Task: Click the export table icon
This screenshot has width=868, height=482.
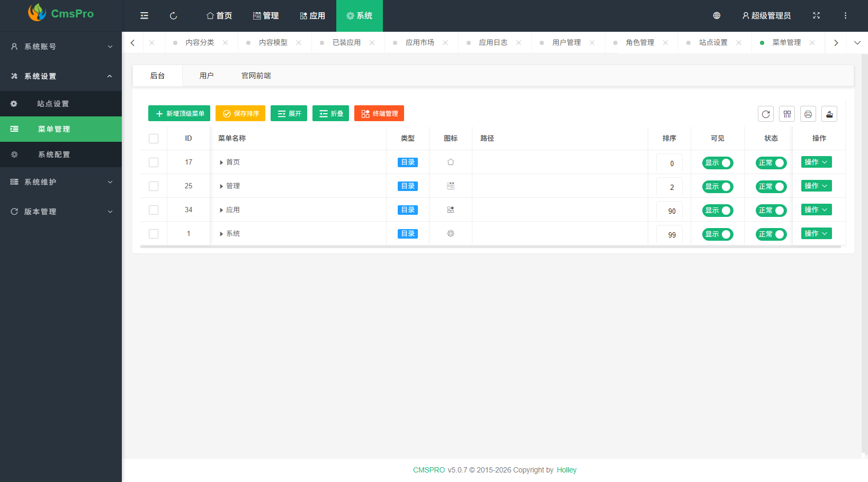Action: [829, 114]
